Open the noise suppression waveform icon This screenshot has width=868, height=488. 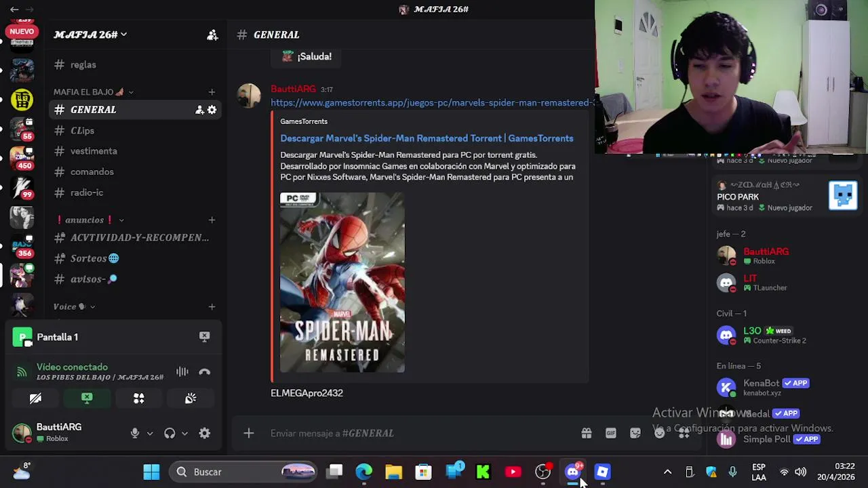182,371
